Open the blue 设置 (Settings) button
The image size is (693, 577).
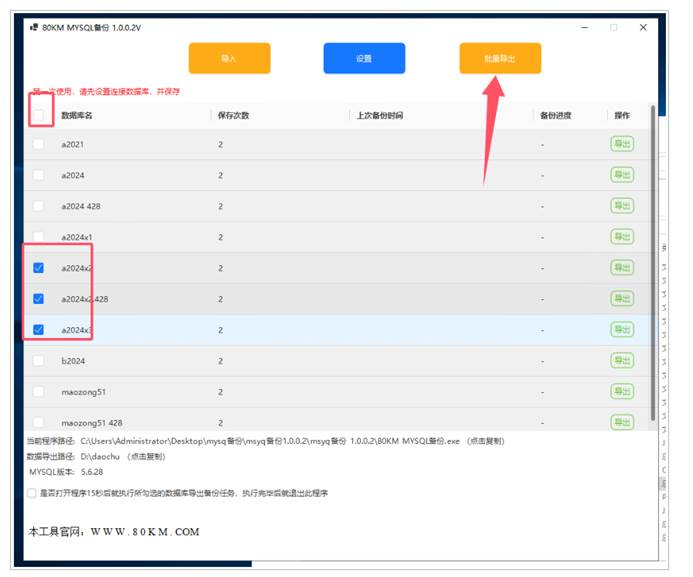tap(364, 58)
